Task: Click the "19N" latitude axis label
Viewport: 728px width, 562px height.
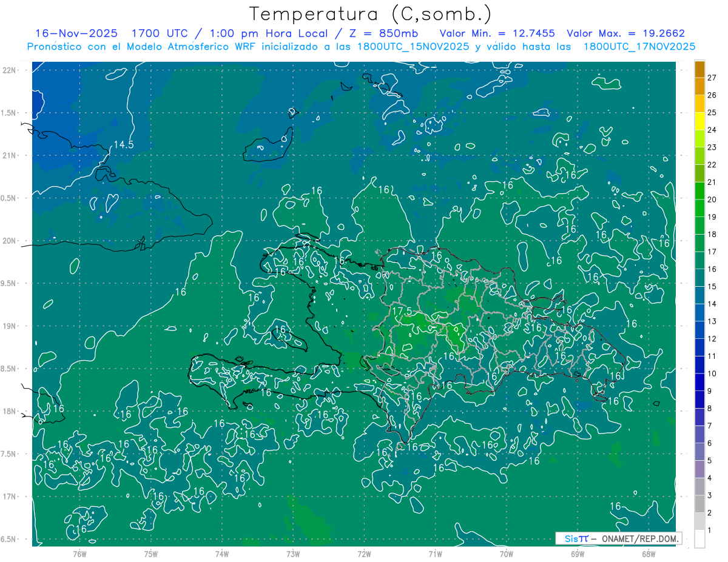Action: [10, 326]
